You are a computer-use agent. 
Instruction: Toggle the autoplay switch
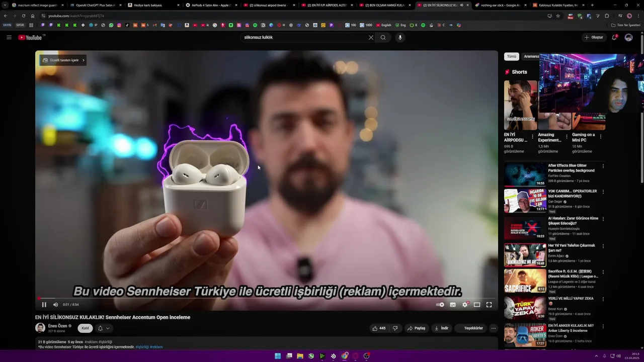pos(440,304)
